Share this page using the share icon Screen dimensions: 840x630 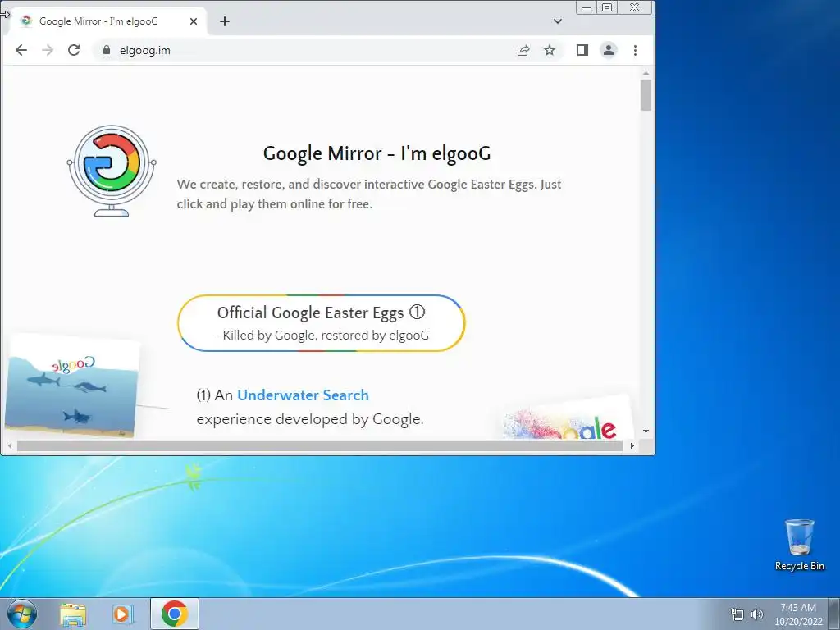(523, 50)
